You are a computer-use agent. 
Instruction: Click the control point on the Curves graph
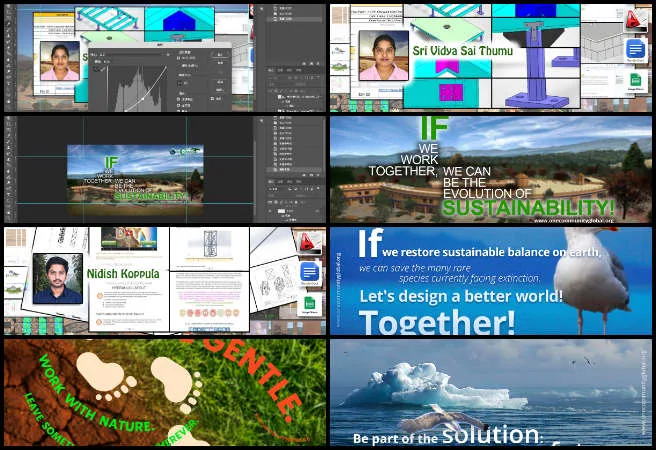coord(142,99)
